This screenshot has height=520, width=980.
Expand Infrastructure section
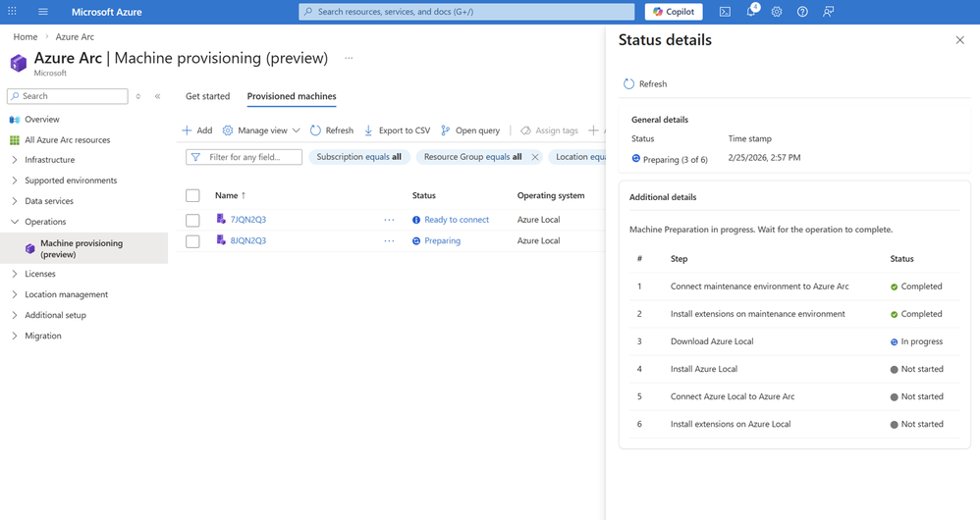coord(49,160)
